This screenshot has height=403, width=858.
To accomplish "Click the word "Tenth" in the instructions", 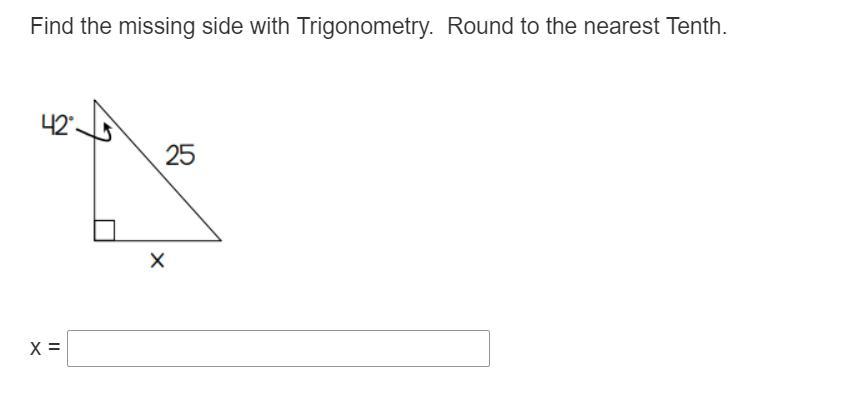I will [x=695, y=27].
